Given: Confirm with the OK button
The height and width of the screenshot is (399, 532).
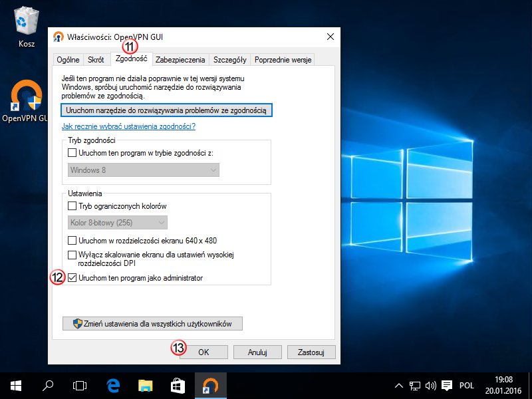Looking at the screenshot, I should pos(203,352).
